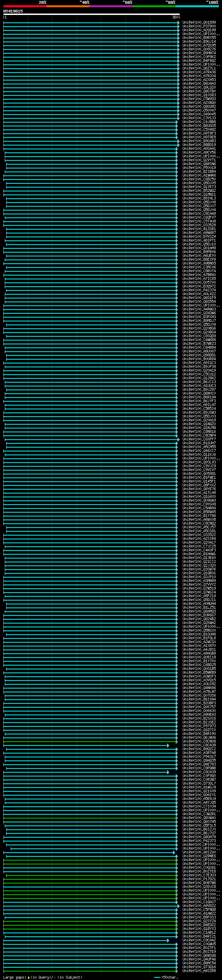Click the UniRef100_Q9LDZ0 label
Viewport: 222px width, 980px height.
(199, 88)
